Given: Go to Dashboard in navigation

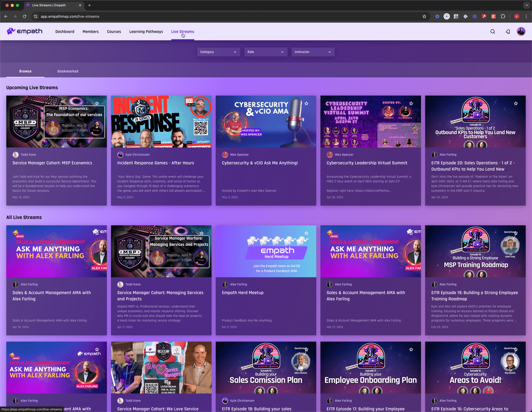Looking at the screenshot, I should (65, 31).
